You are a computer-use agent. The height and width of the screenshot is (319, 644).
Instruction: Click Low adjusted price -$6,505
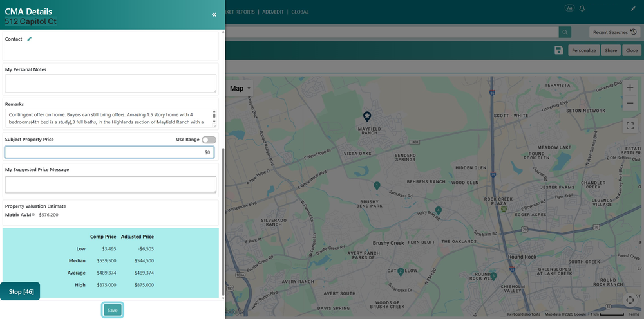pos(146,249)
